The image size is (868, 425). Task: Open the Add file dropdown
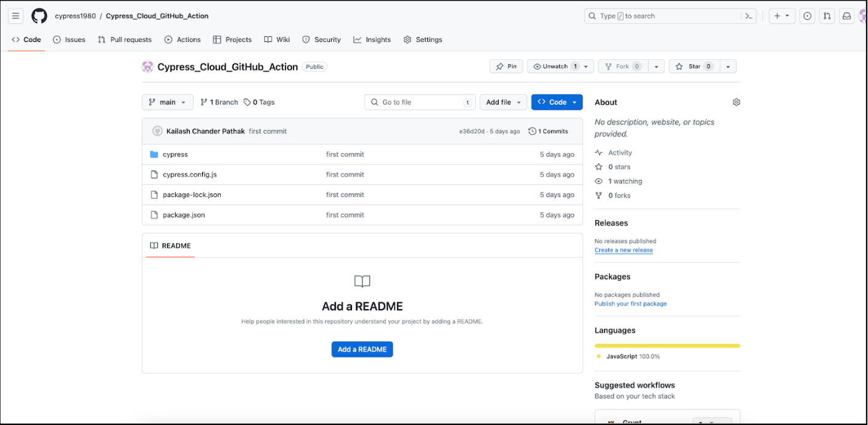pos(503,102)
